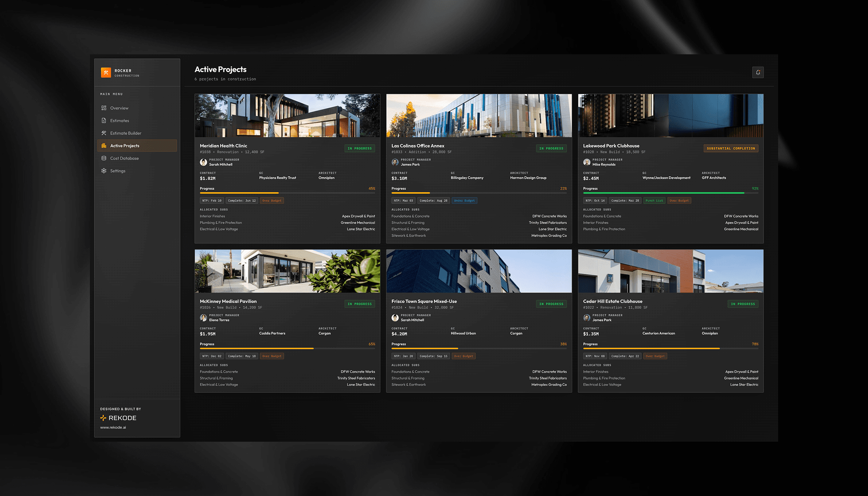Click the Rocker Construction logo icon
The width and height of the screenshot is (868, 496).
pyautogui.click(x=106, y=73)
